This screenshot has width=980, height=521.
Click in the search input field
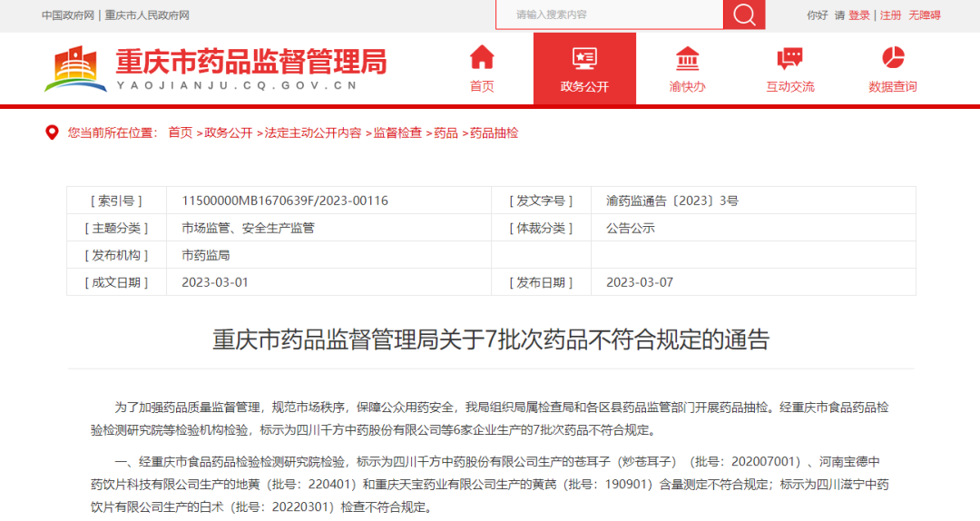click(x=610, y=15)
